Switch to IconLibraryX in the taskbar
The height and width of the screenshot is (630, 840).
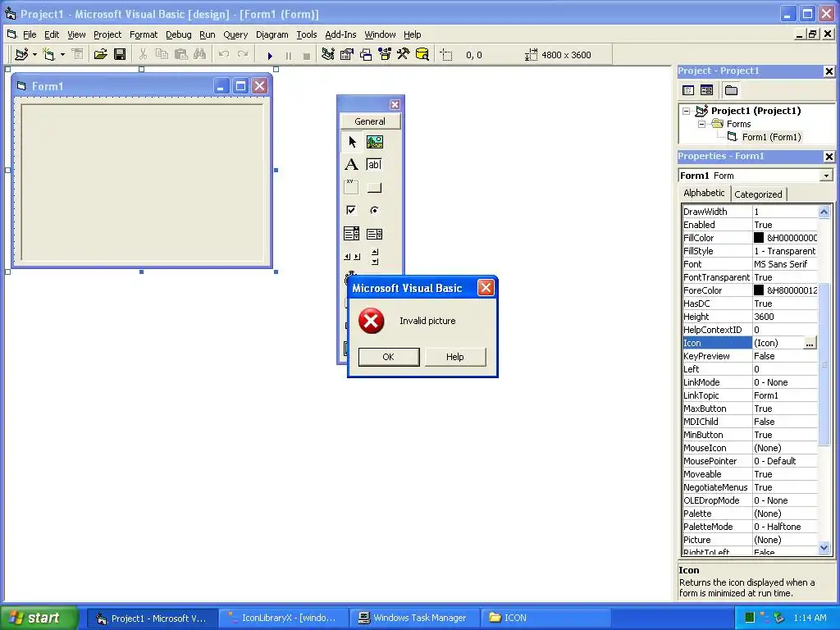point(282,619)
